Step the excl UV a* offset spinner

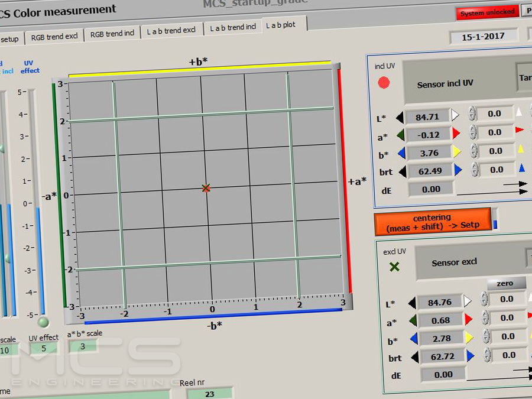click(485, 318)
